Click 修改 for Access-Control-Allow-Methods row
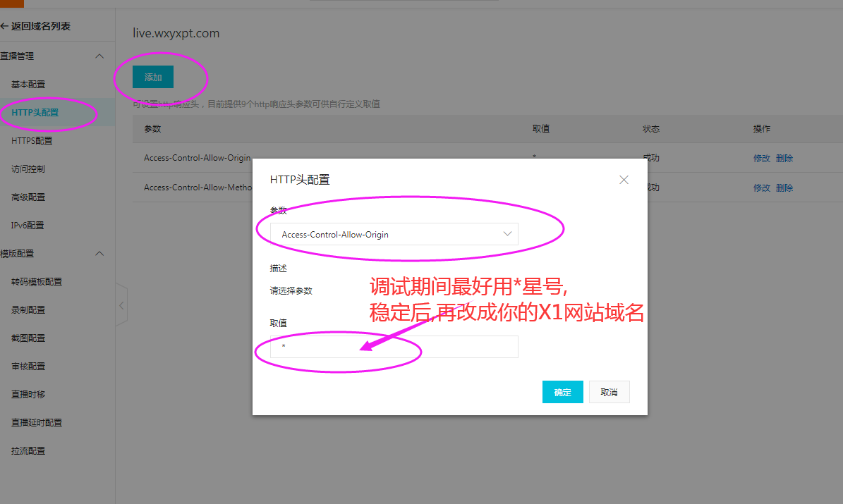This screenshot has height=504, width=843. click(761, 188)
